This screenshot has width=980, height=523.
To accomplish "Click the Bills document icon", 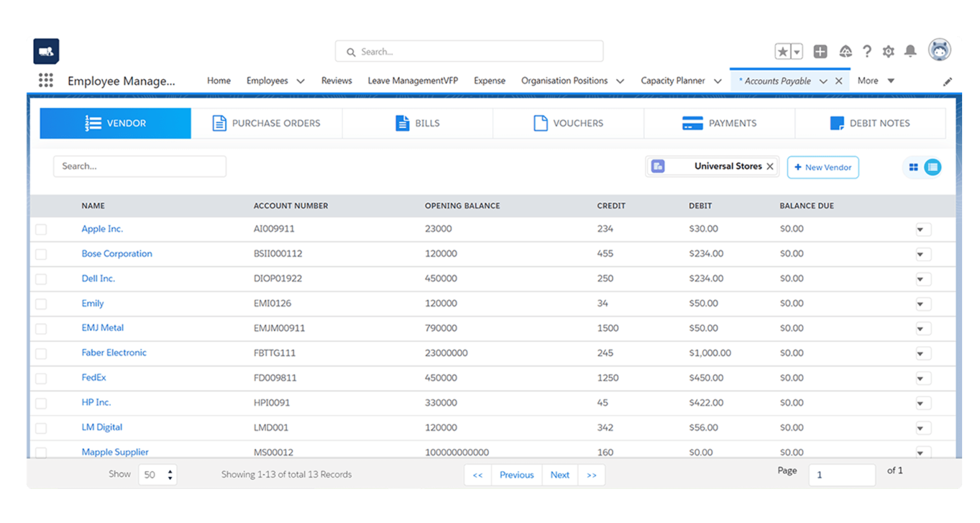I will (x=401, y=123).
